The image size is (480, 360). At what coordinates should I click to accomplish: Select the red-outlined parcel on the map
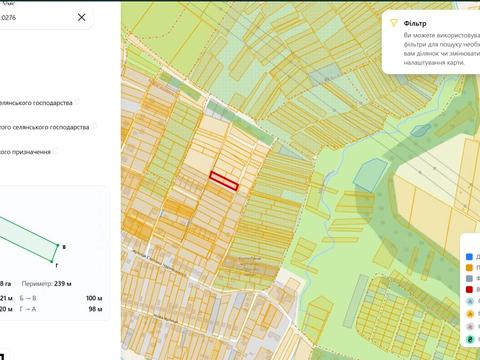224,181
